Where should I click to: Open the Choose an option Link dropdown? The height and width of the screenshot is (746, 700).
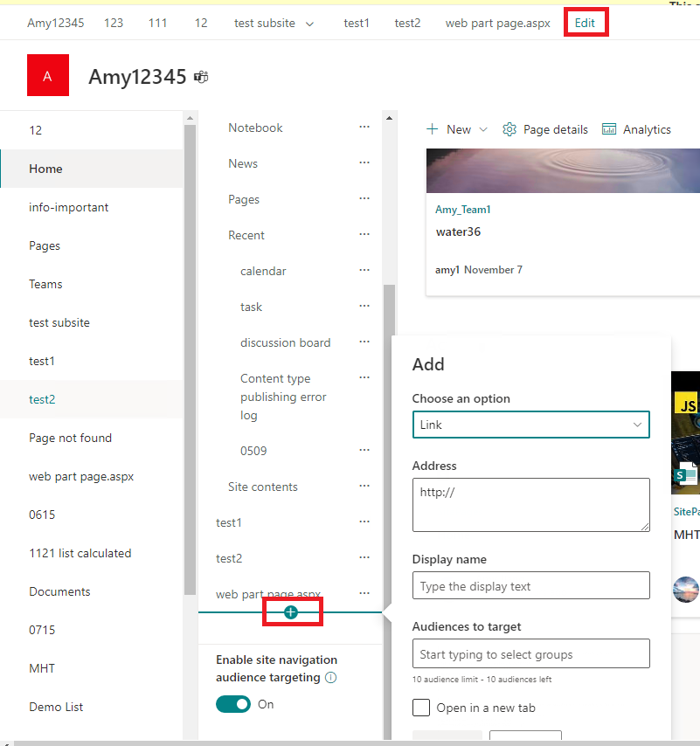[531, 425]
